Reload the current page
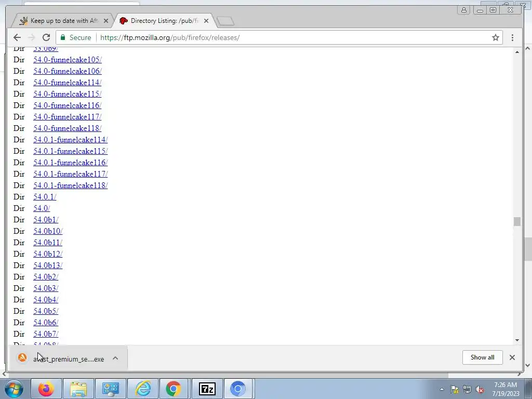Viewport: 532px width, 399px height. (46, 37)
